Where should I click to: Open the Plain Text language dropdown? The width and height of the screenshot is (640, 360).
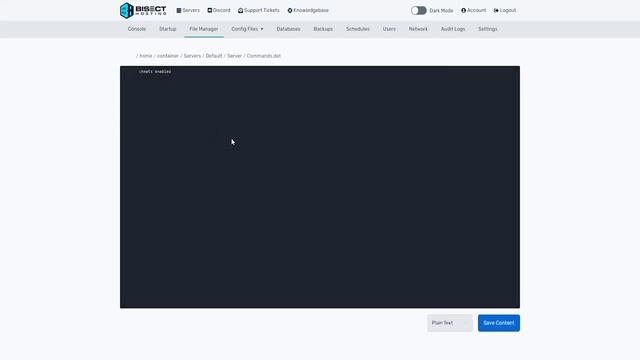[x=450, y=323]
